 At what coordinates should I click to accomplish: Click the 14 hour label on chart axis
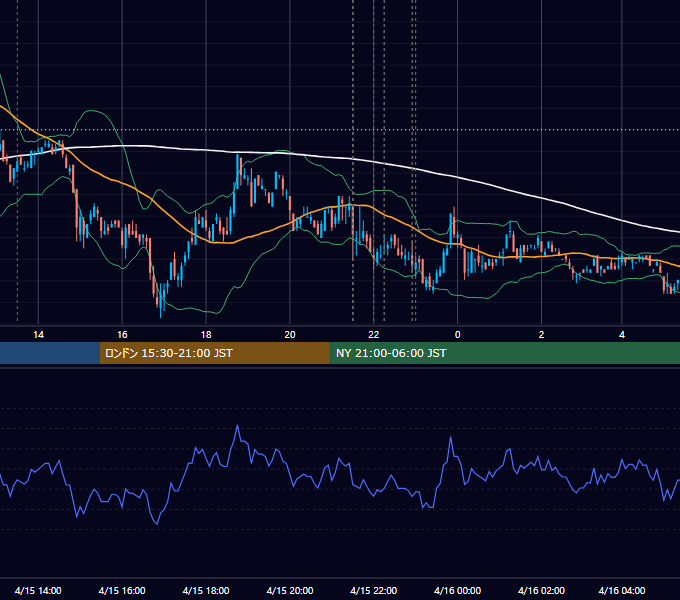(x=38, y=335)
